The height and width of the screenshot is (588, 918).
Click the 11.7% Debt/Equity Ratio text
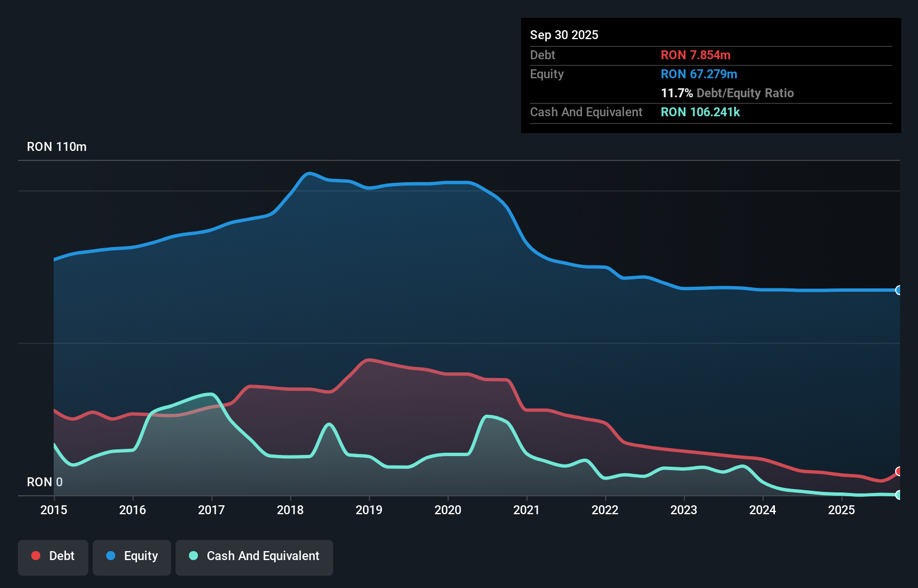727,93
